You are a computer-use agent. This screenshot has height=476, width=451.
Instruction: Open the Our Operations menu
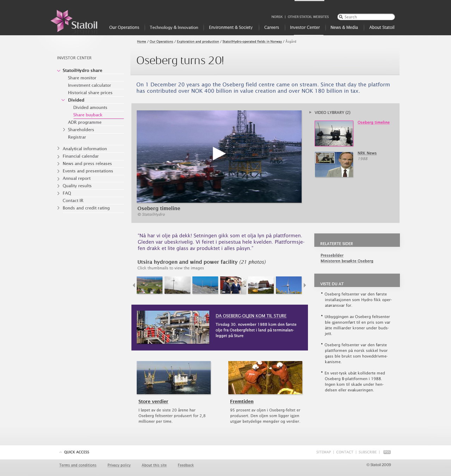coord(124,28)
